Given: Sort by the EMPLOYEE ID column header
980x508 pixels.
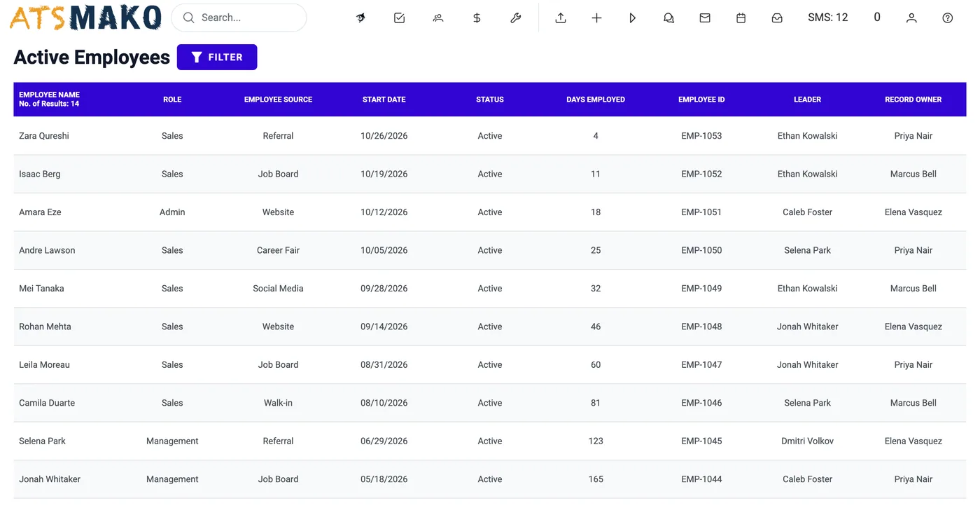Looking at the screenshot, I should tap(701, 99).
